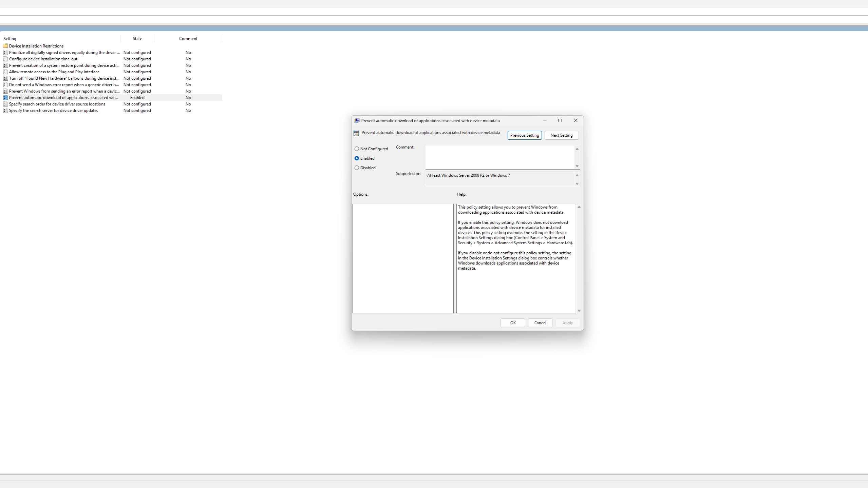Sort by the State column header
The image size is (868, 488).
tap(137, 39)
